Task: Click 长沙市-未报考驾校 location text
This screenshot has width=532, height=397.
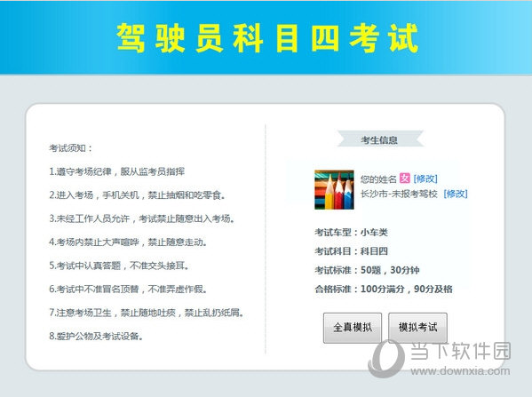Action: (x=399, y=194)
